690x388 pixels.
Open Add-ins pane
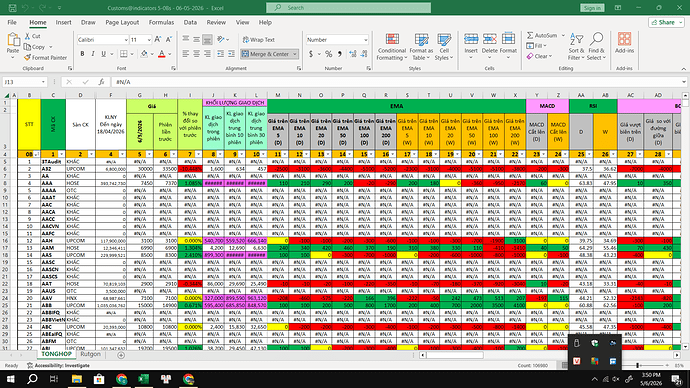[x=624, y=43]
